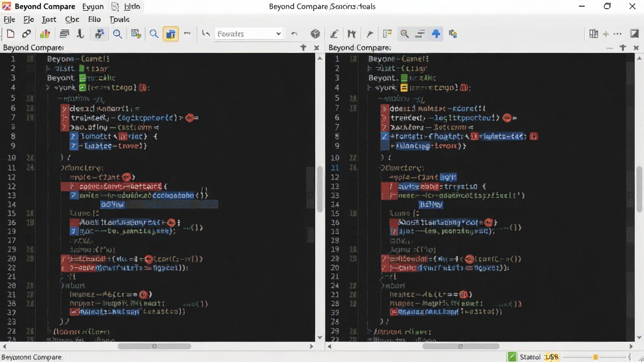This screenshot has width=644, height=362.
Task: Toggle checked green box on left line 4
Action: 82,87
